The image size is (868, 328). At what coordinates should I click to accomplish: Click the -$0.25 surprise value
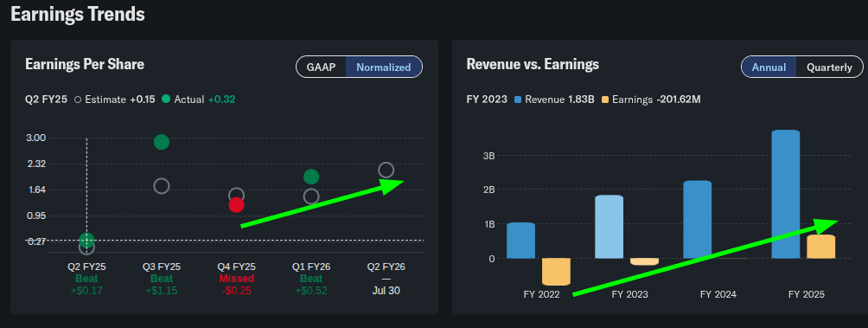pos(236,290)
